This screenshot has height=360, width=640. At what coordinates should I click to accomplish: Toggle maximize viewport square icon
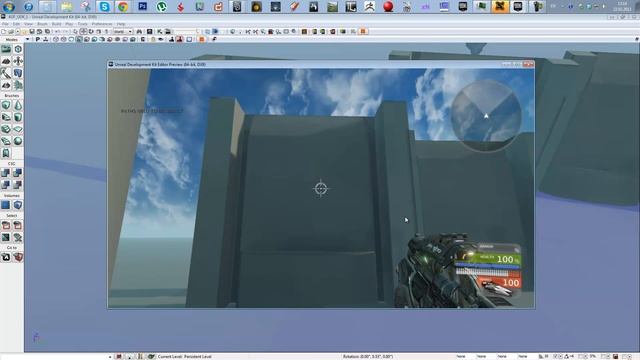[189, 40]
